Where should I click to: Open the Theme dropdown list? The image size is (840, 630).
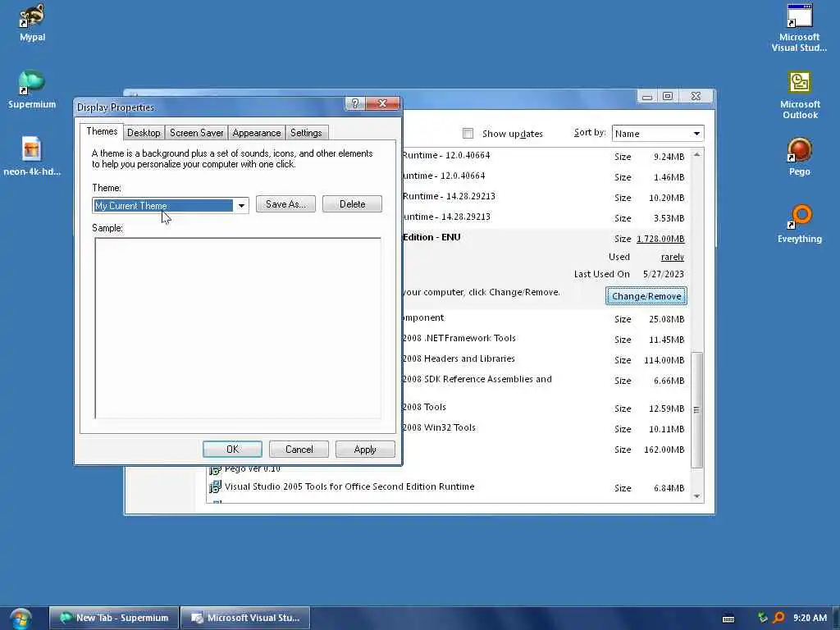(x=241, y=205)
